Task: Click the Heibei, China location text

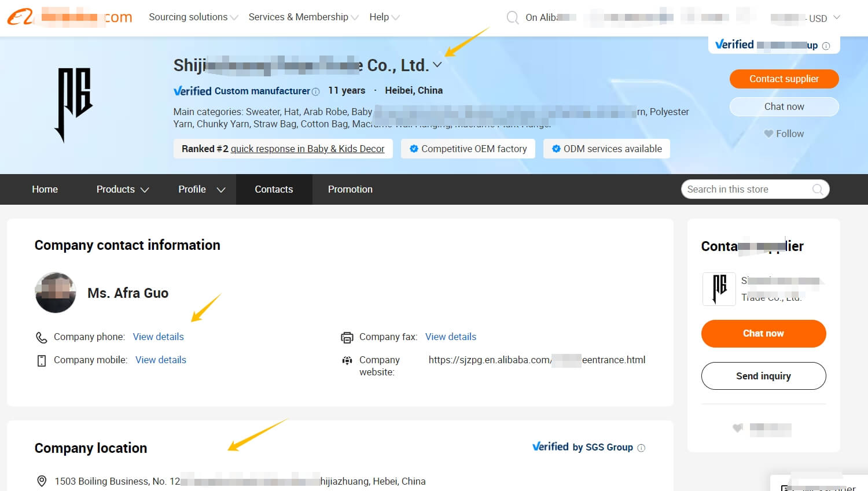Action: click(x=414, y=90)
